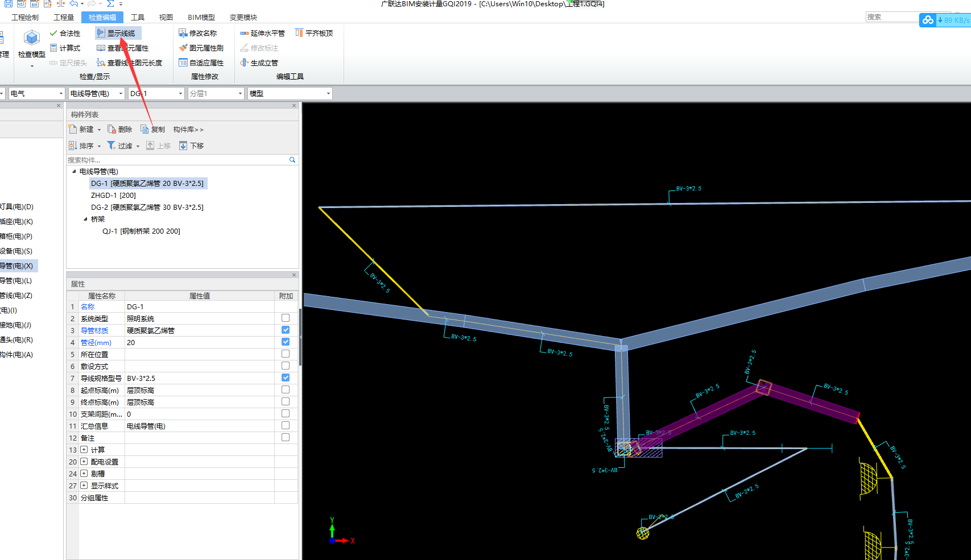Uncheck 附加 checkbox for 导管材质 row
The width and height of the screenshot is (971, 560).
(286, 330)
